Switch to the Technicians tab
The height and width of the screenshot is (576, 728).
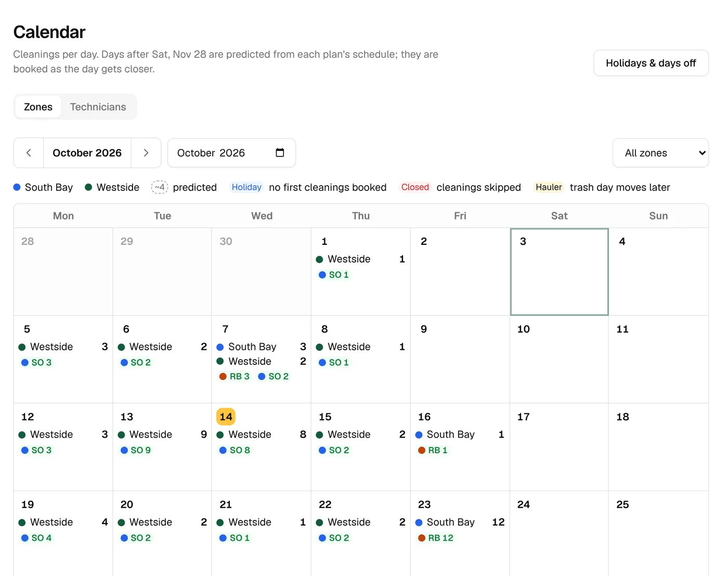coord(98,107)
